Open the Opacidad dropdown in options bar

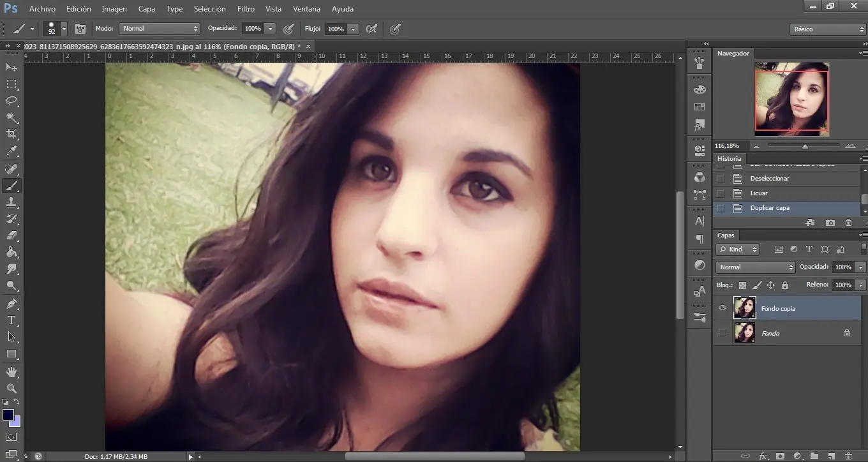(271, 29)
